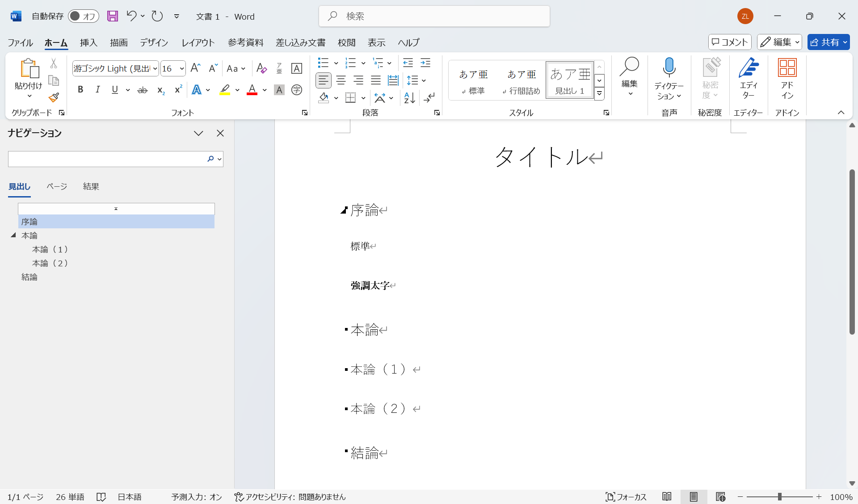Click the 共有 share button
This screenshot has height=504, width=858.
pos(825,42)
